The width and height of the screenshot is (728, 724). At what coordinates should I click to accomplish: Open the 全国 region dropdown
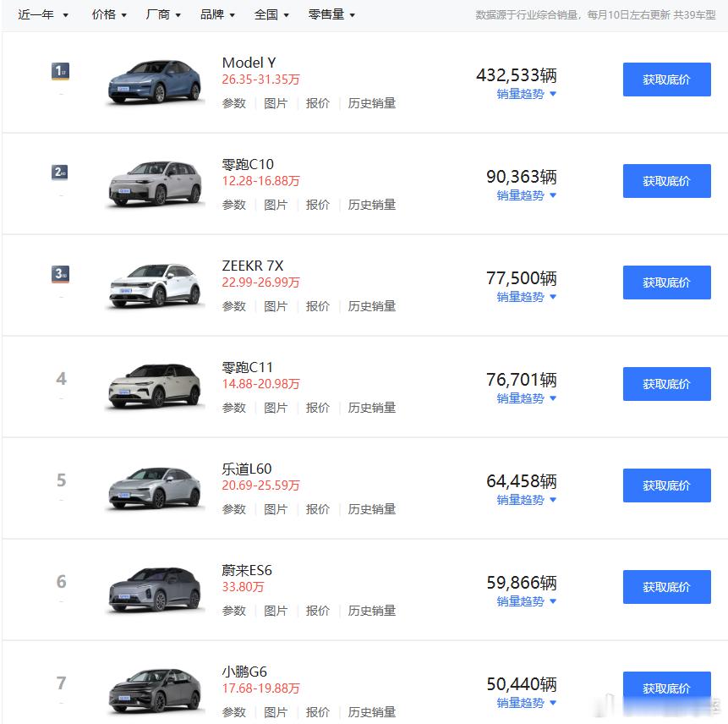point(271,14)
